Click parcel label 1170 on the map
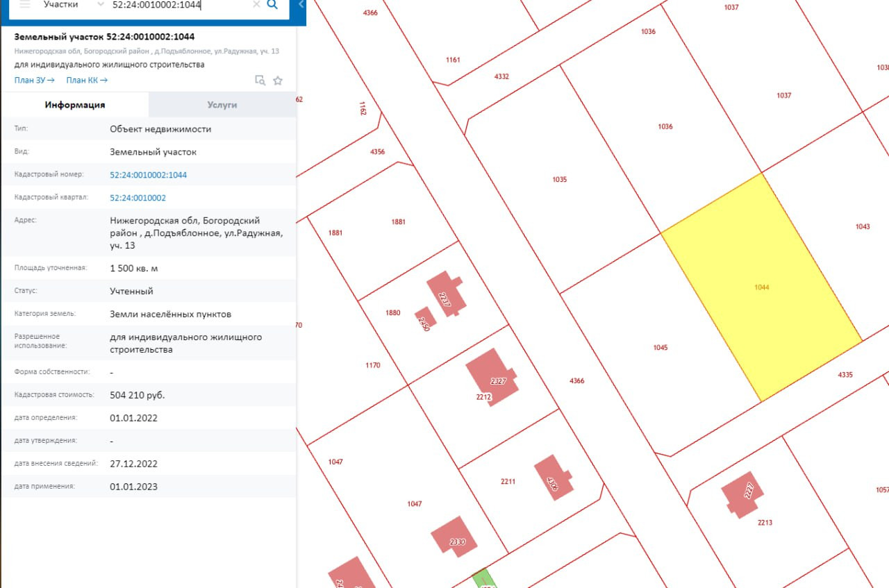The height and width of the screenshot is (588, 889). pos(373,365)
